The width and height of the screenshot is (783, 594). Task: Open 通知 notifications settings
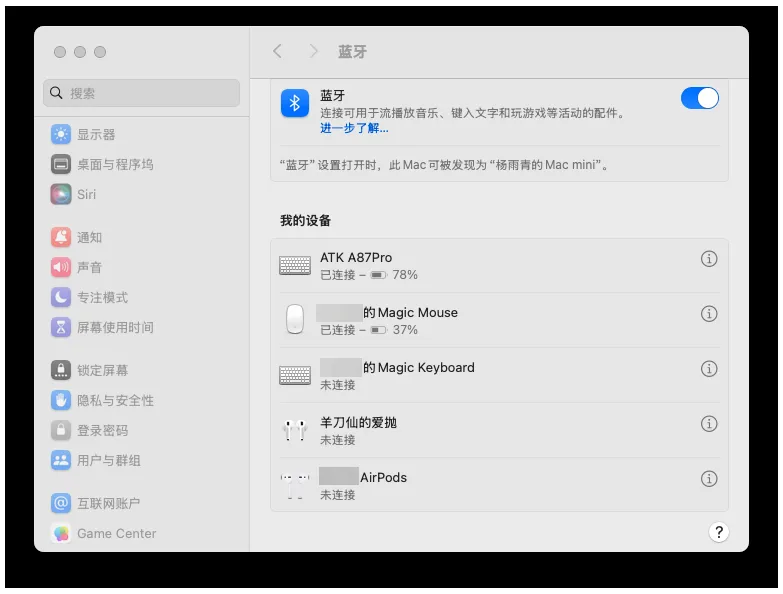click(90, 237)
